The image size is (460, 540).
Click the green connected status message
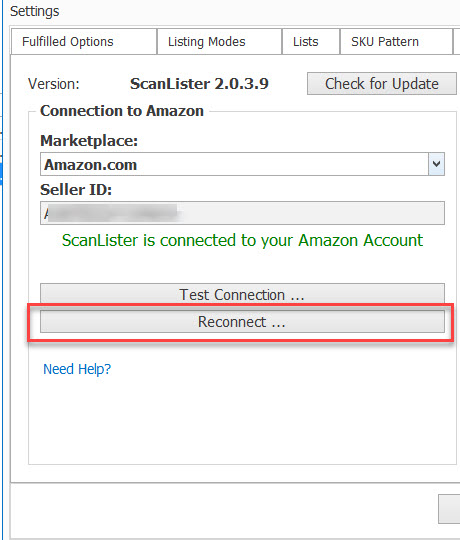pyautogui.click(x=242, y=240)
